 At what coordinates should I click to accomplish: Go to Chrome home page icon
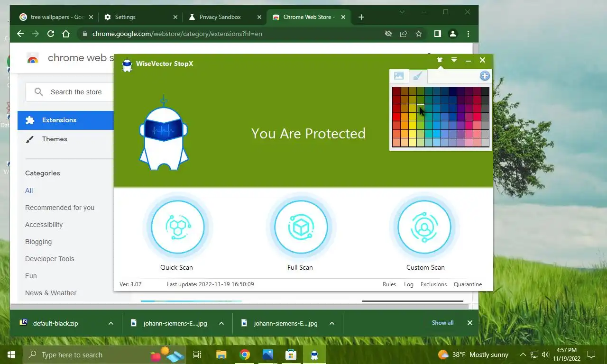66,34
